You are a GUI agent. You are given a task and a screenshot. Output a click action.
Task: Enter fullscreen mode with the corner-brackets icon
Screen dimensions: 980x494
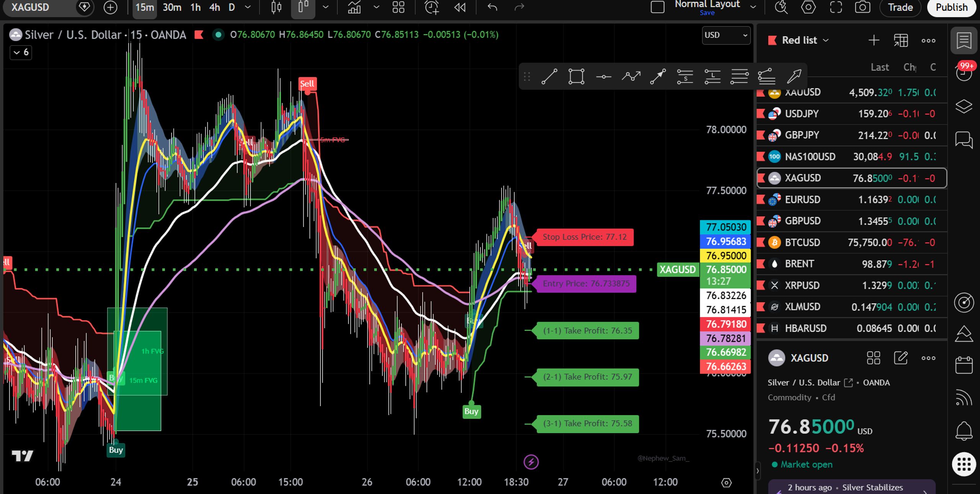[836, 7]
